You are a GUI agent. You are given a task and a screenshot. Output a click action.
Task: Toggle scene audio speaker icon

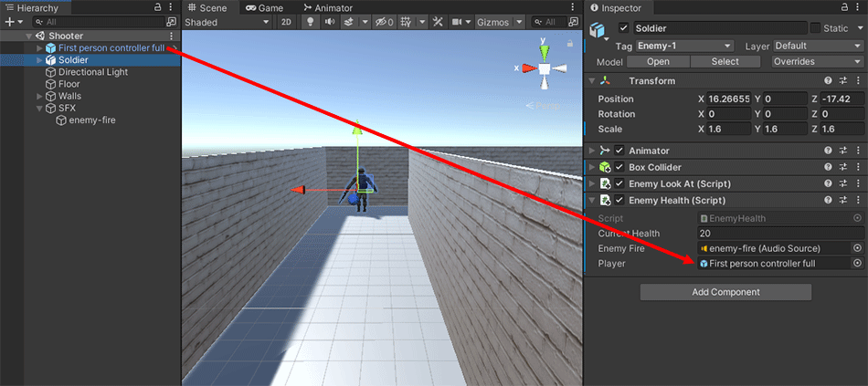[x=328, y=22]
